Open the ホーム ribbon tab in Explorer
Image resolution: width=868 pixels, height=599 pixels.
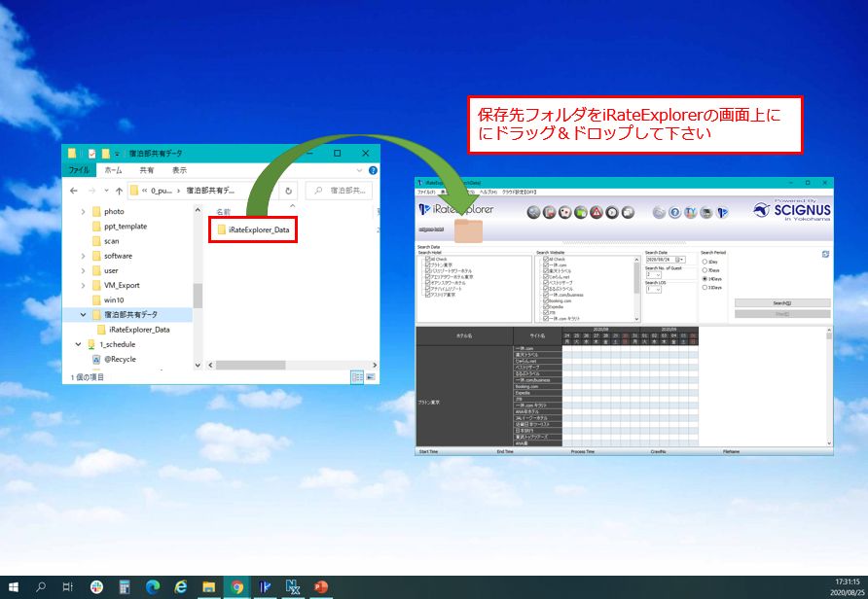pyautogui.click(x=113, y=169)
